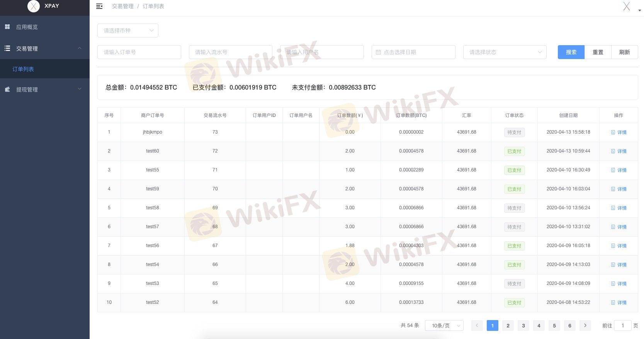
Task: Click the sidebar collapse hamburger icon
Action: coord(99,6)
